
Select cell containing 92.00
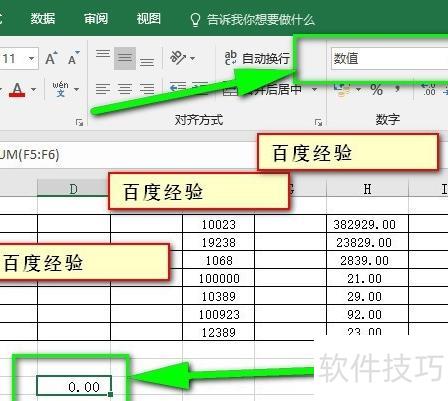point(367,314)
